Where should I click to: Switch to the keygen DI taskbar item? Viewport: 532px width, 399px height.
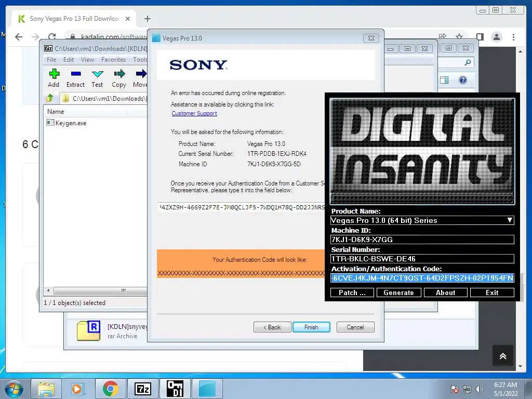tap(175, 389)
